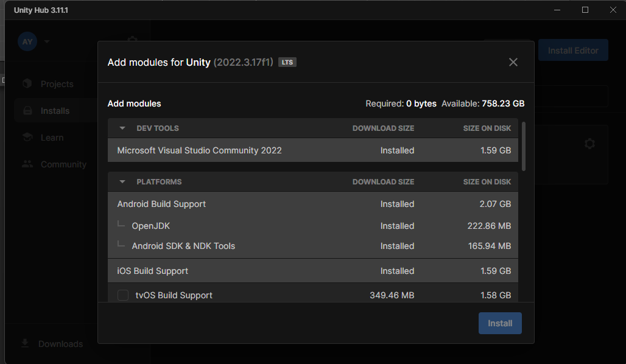Click the LTS badge in the title
This screenshot has width=626, height=364.
point(287,62)
